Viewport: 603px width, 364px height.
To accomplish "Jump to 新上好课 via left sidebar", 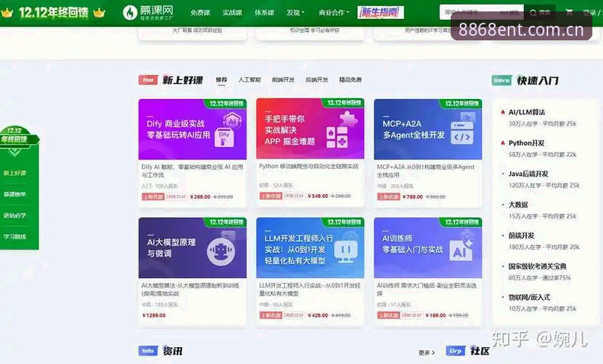I will click(x=14, y=173).
